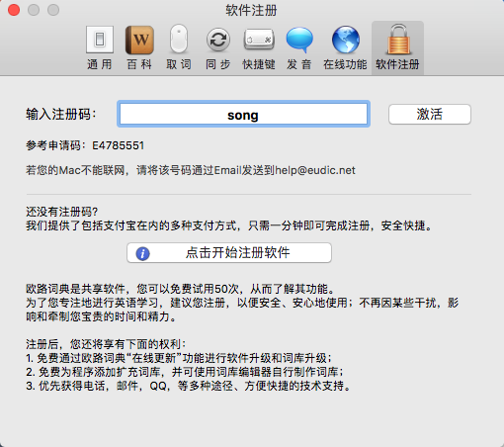Focus the registration code field containing song
Image resolution: width=504 pixels, height=447 pixels.
(243, 114)
